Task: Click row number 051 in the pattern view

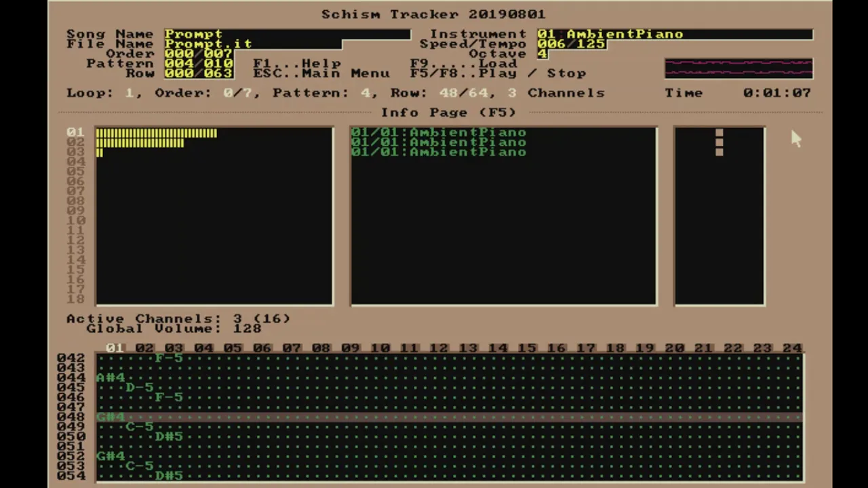Action: click(71, 446)
